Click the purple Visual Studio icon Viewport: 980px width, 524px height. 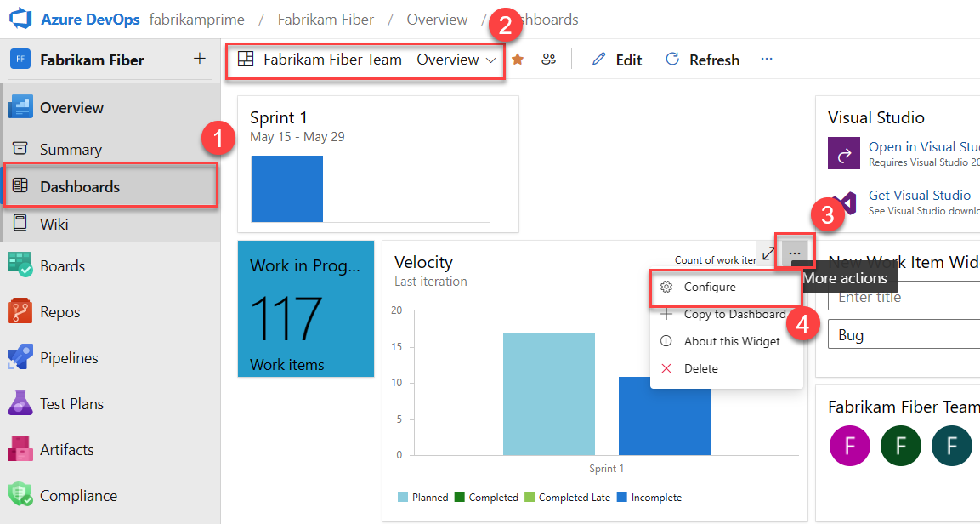(843, 154)
